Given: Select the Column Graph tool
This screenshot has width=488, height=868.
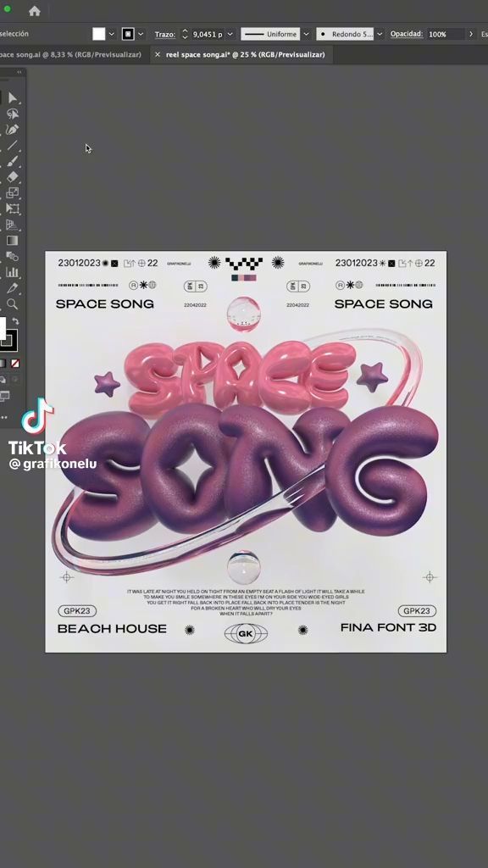Looking at the screenshot, I should (x=12, y=272).
